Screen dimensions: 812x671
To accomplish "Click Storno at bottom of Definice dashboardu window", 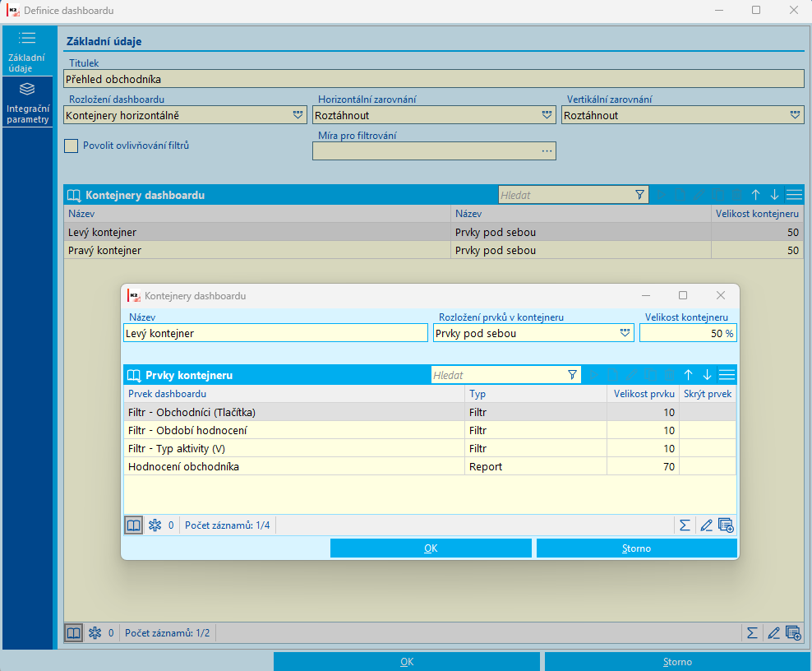I will (677, 662).
